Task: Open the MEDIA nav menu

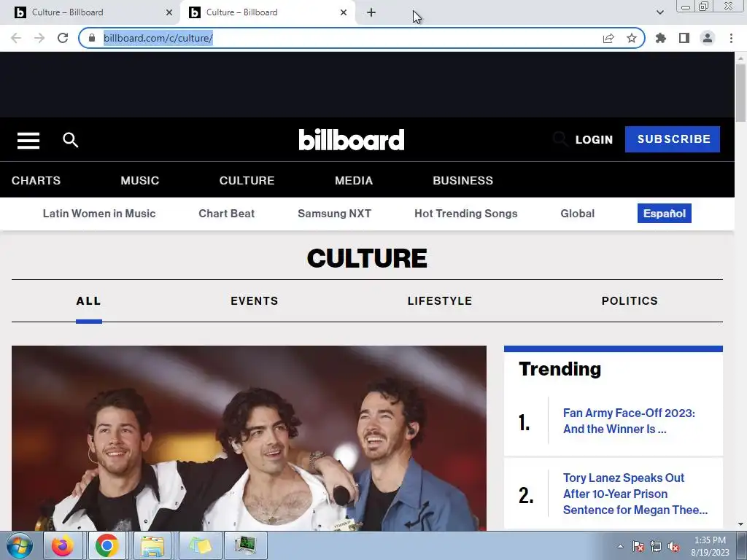Action: tap(354, 181)
